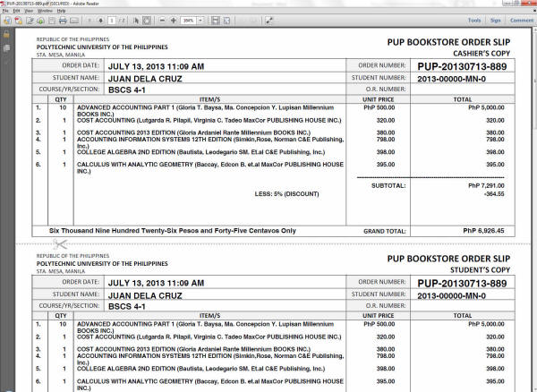The width and height of the screenshot is (537, 392).
Task: Click order number PUP-20130713-889 in cashier's copy
Action: (x=462, y=66)
